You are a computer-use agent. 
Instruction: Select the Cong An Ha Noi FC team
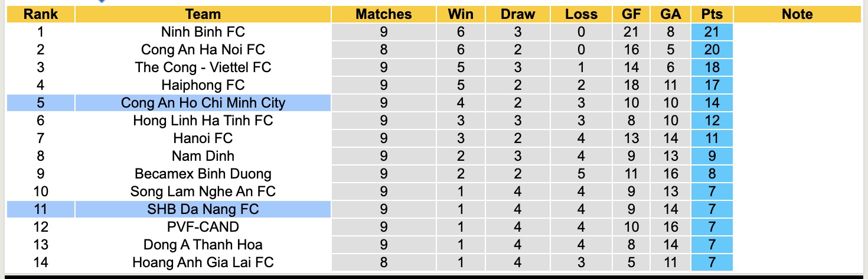click(x=203, y=50)
